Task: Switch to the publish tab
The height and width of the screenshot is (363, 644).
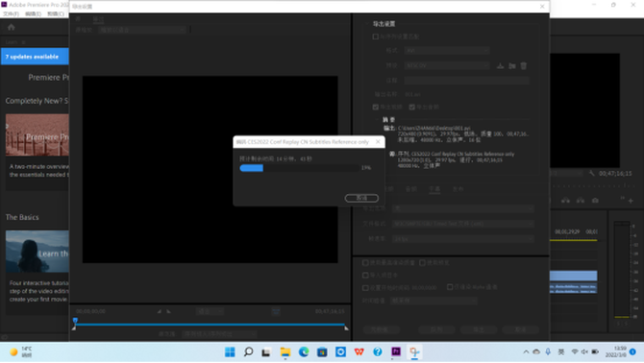Action: pyautogui.click(x=458, y=189)
